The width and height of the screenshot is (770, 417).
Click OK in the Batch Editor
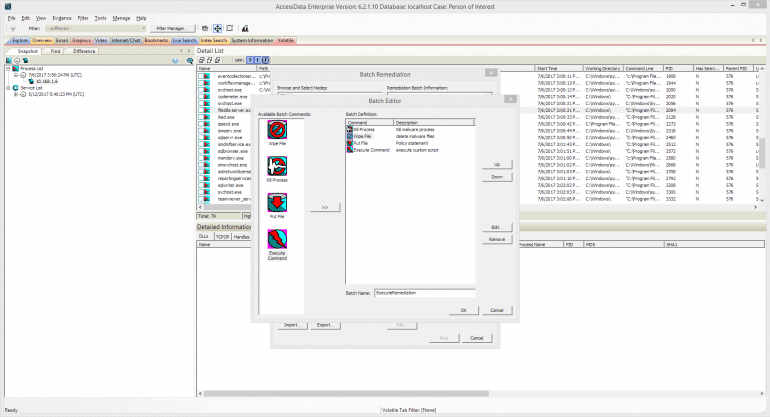coord(463,310)
